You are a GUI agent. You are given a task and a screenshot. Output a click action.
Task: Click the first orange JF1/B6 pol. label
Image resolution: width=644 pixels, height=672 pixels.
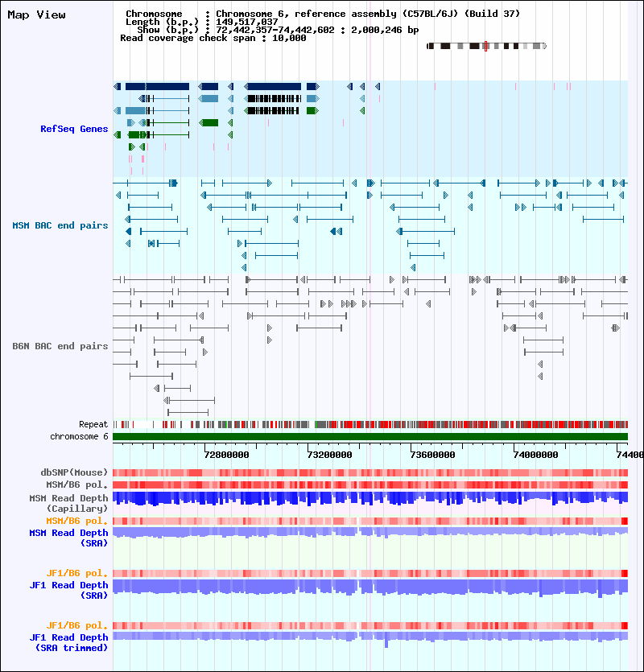point(77,574)
